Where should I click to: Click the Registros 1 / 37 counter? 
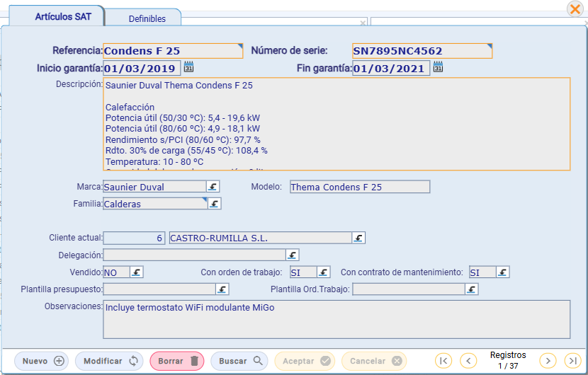coord(508,360)
